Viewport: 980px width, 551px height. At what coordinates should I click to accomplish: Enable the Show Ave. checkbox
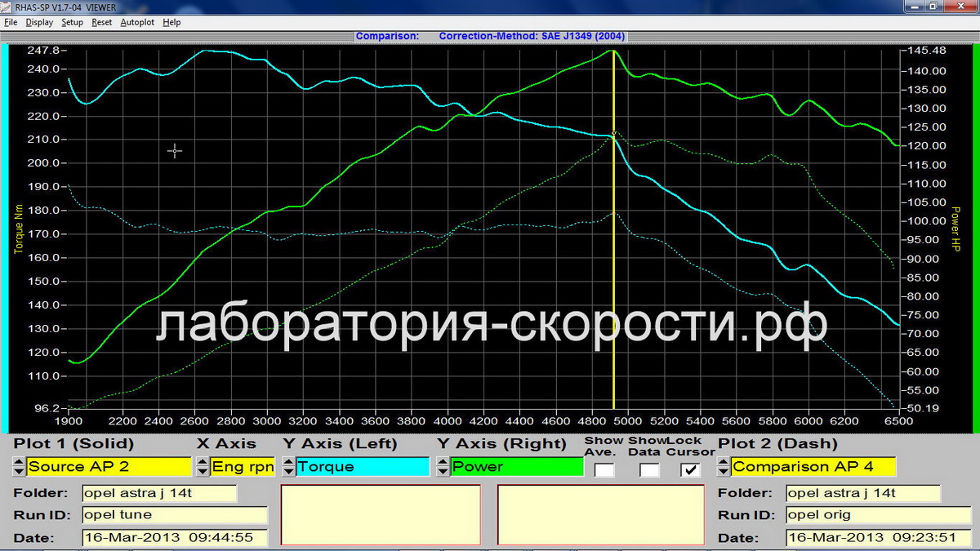click(x=604, y=469)
